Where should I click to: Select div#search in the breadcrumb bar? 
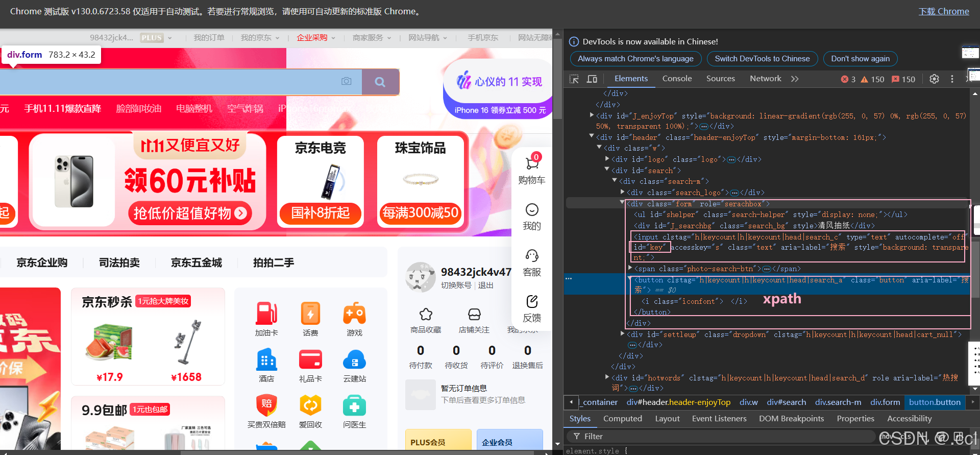click(786, 402)
